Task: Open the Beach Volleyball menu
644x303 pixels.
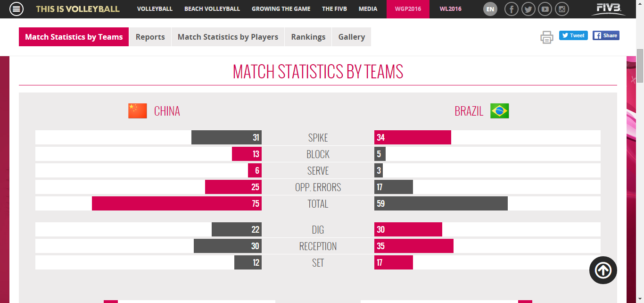Action: click(212, 9)
